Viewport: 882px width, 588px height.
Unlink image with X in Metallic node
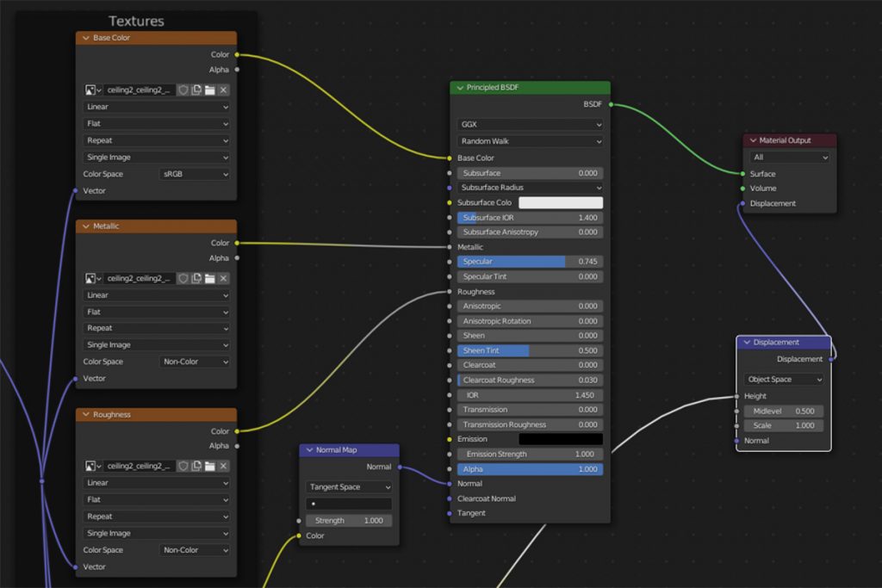tap(224, 278)
